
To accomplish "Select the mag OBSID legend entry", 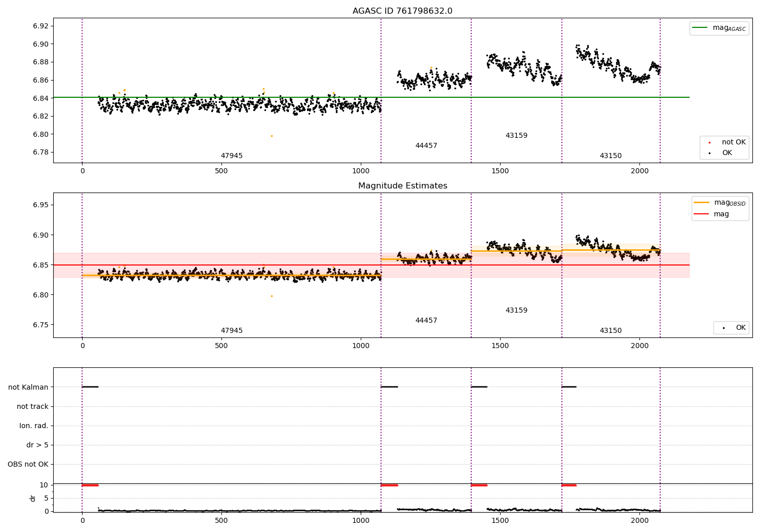I will pyautogui.click(x=719, y=203).
